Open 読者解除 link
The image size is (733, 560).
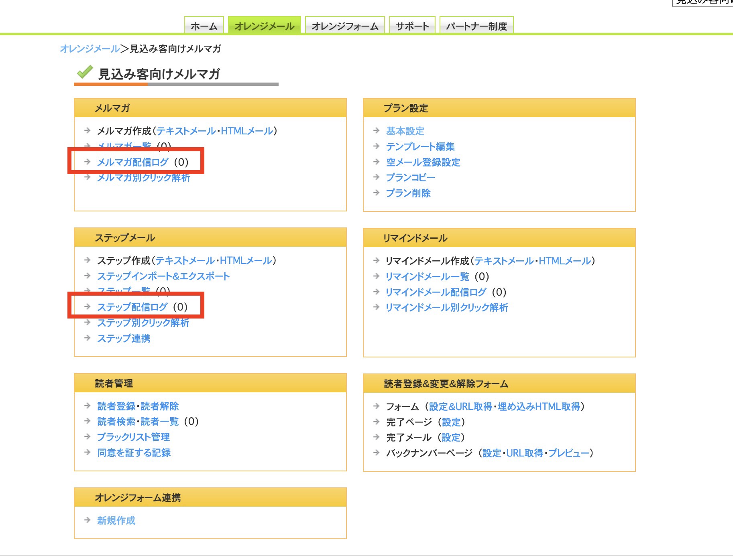(x=160, y=406)
